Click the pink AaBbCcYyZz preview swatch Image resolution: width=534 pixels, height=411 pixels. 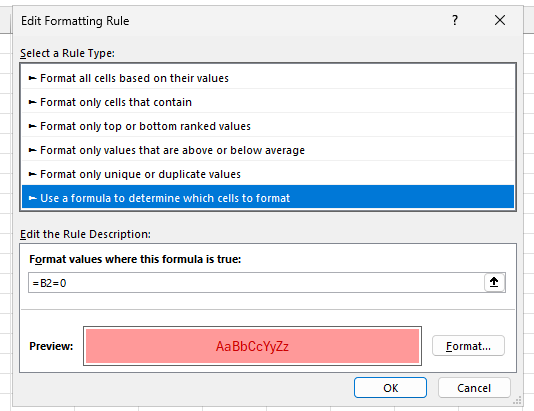252,346
